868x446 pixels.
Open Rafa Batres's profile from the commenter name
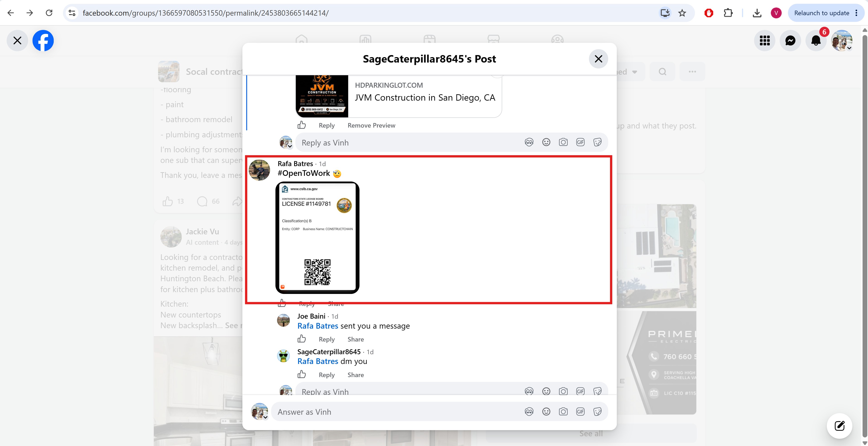(x=295, y=163)
